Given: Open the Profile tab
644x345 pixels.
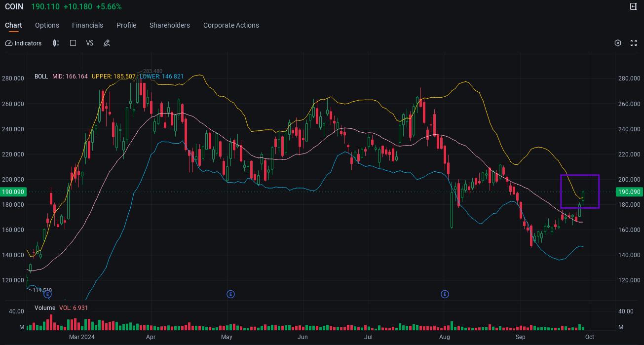Looking at the screenshot, I should [126, 25].
